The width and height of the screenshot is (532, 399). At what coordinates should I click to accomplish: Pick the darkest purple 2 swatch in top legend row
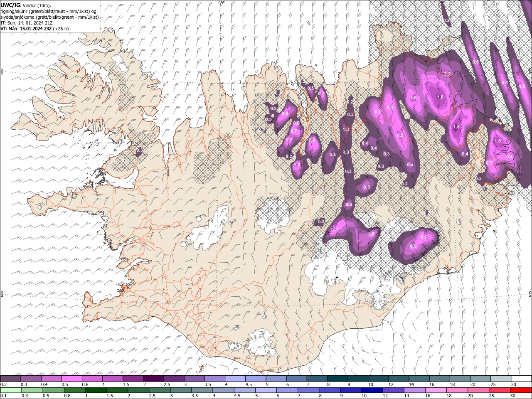[153, 379]
